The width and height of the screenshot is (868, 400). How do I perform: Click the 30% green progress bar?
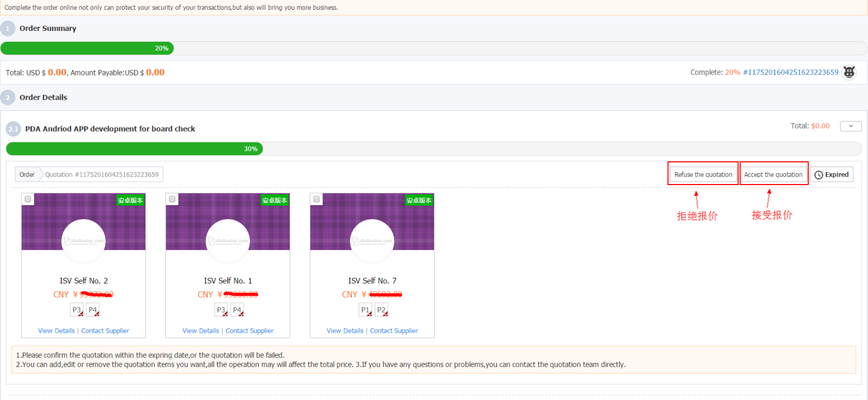[x=134, y=149]
